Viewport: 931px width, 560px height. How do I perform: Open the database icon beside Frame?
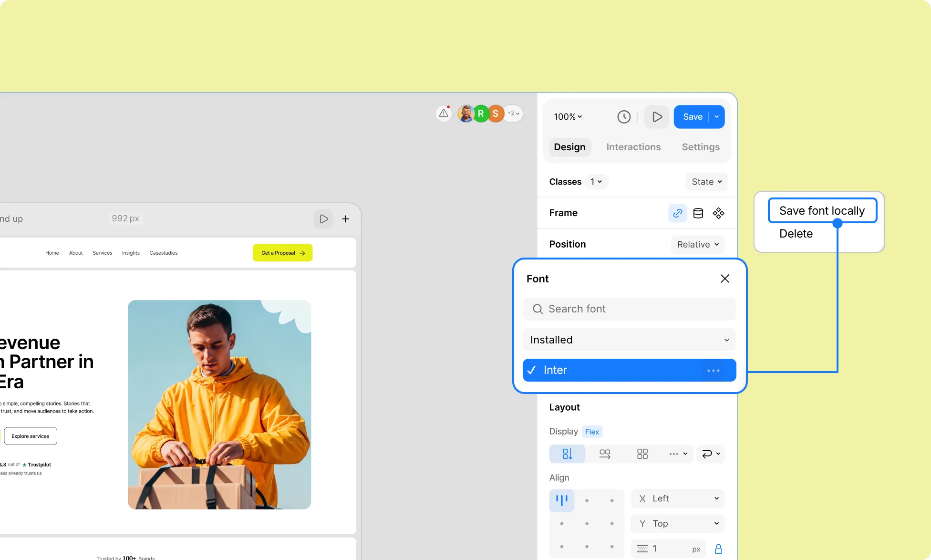tap(698, 213)
